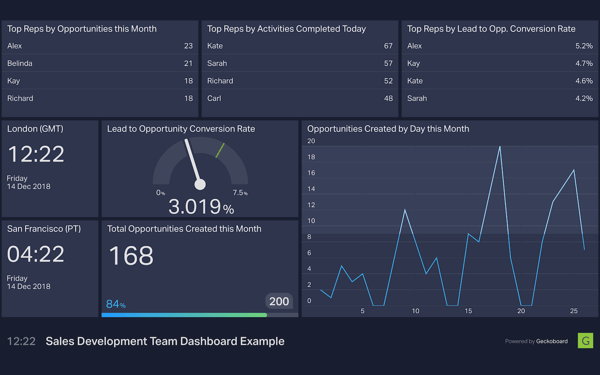Screen dimensions: 600x375
Task: Click the x-axis label 25
Action: pyautogui.click(x=574, y=311)
